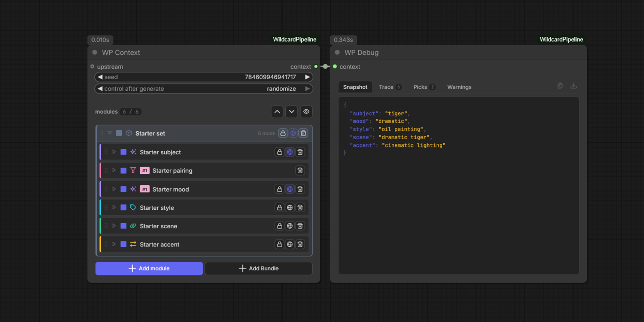Viewport: 644px width, 322px height.
Task: Open control after generate randomize field
Action: (x=204, y=89)
